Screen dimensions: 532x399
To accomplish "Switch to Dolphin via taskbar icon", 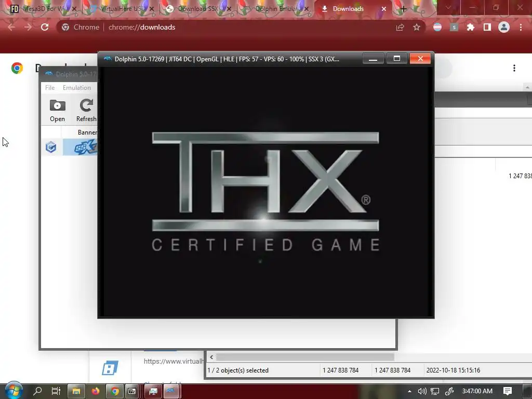I will pos(171,391).
